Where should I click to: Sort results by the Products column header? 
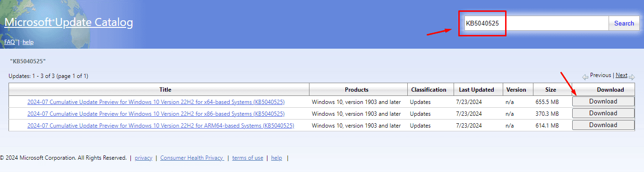point(357,89)
